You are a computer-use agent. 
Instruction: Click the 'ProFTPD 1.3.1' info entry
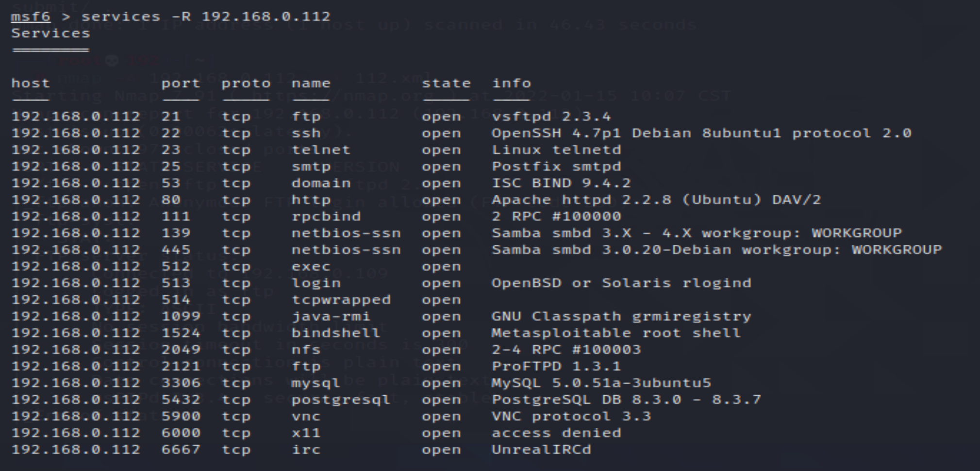pyautogui.click(x=556, y=366)
